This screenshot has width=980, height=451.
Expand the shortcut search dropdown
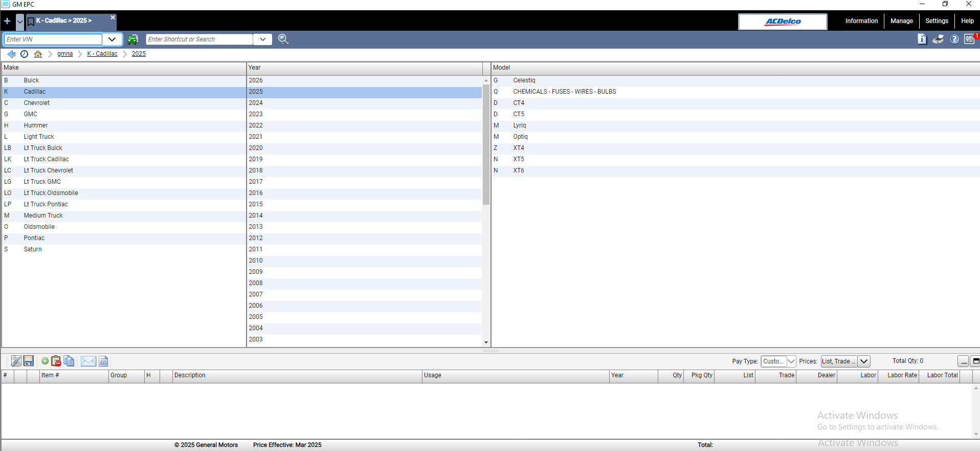point(262,39)
